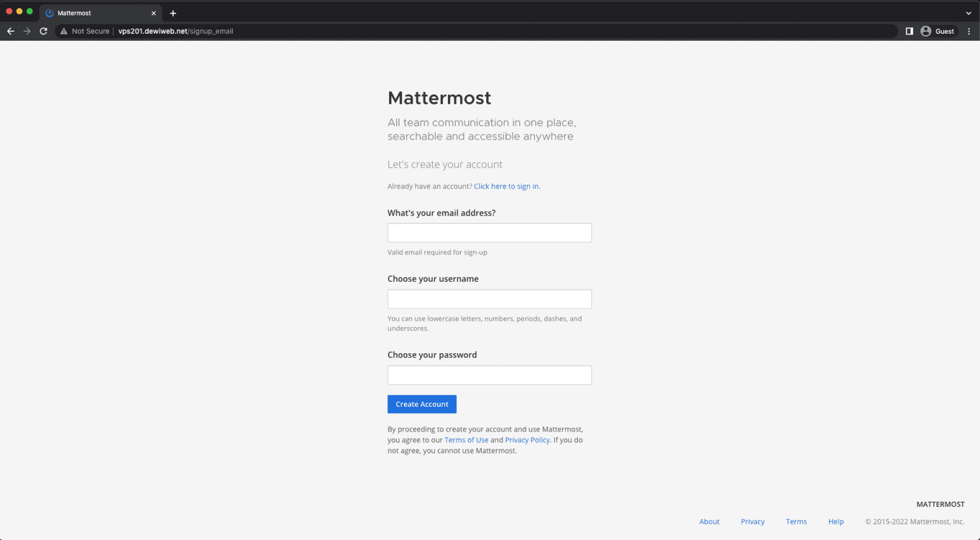Click the browser back arrow
980x540 pixels.
tap(10, 31)
